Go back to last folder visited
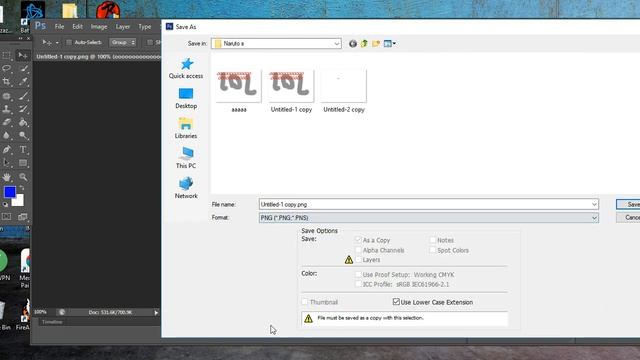Screen dimensions: 640x360 (x=353, y=44)
